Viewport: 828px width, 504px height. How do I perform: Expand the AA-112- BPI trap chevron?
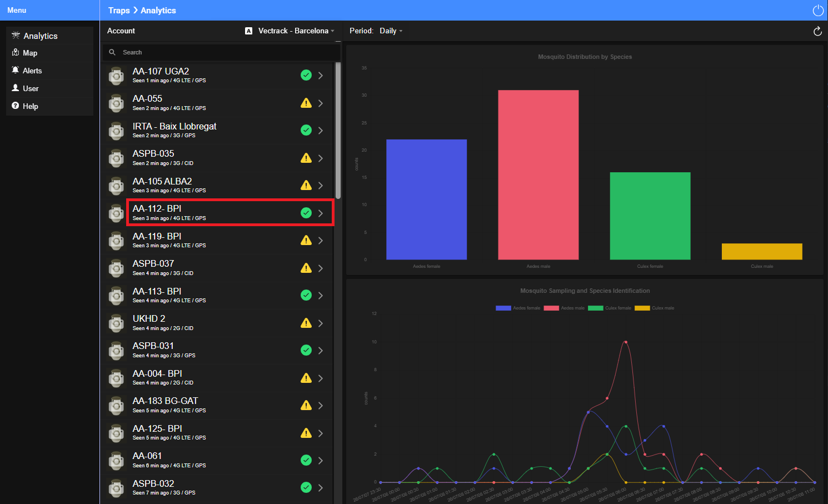click(x=321, y=213)
